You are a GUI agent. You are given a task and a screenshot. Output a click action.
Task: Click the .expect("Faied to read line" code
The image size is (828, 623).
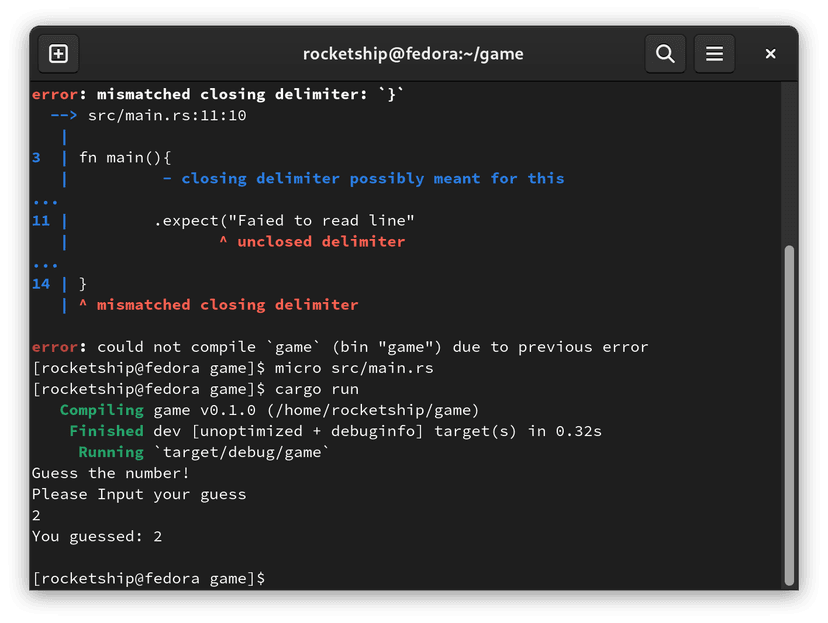(x=284, y=221)
